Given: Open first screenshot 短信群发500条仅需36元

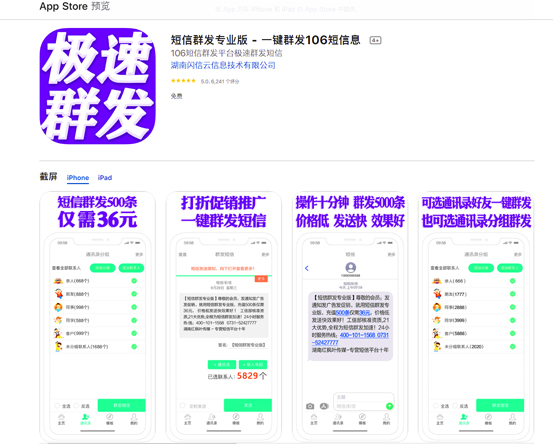Looking at the screenshot, I should click(x=97, y=316).
